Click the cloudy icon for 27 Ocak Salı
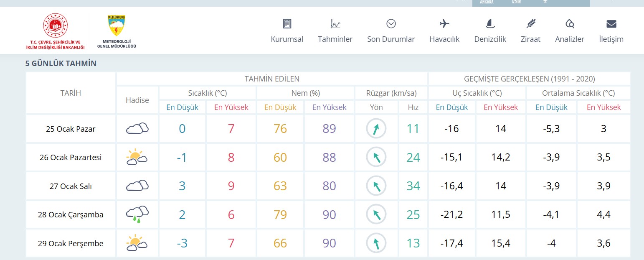The image size is (644, 260). [137, 186]
